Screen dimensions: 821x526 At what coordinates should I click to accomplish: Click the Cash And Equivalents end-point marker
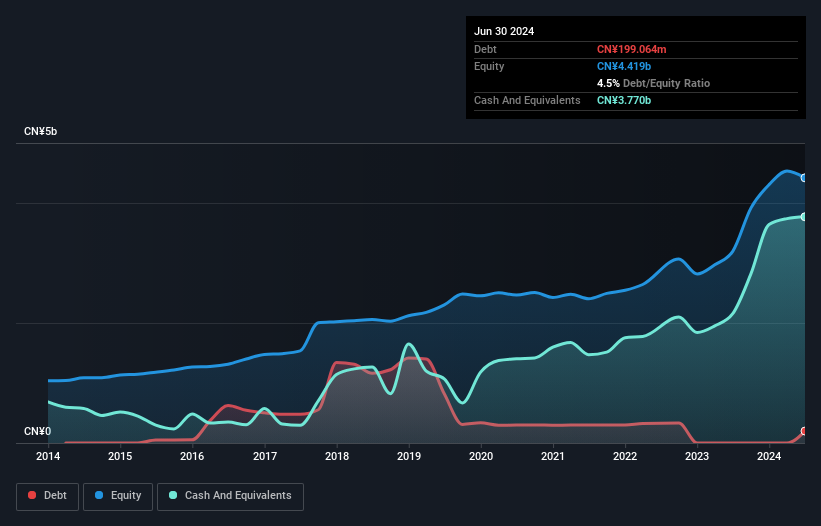pos(804,217)
